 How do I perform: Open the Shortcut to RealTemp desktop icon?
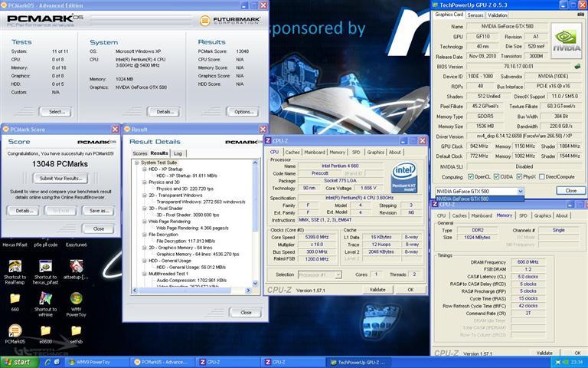15,266
